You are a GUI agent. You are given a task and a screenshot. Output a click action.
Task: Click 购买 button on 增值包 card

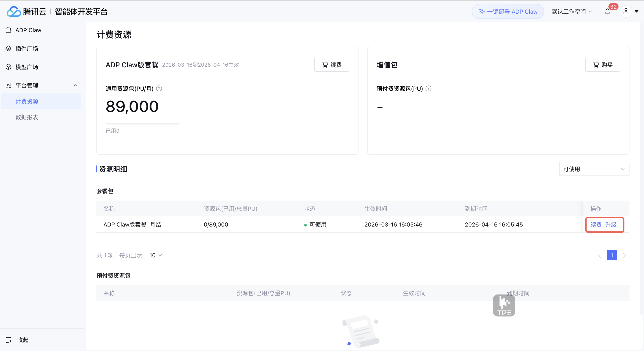602,65
